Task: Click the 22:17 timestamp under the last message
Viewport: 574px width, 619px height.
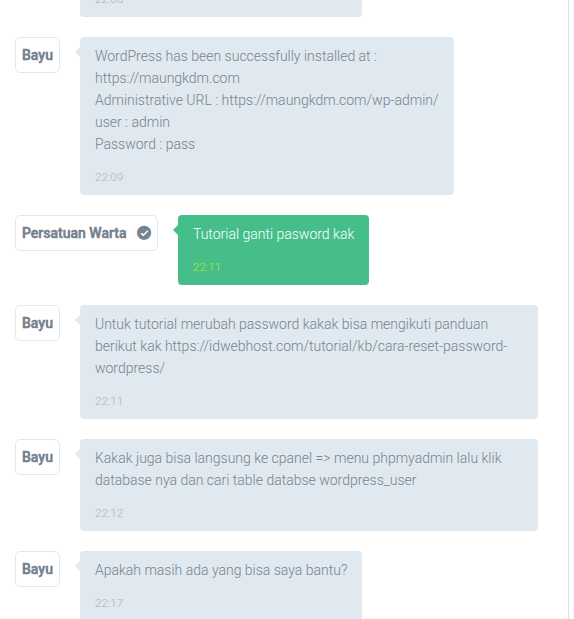Action: (109, 603)
